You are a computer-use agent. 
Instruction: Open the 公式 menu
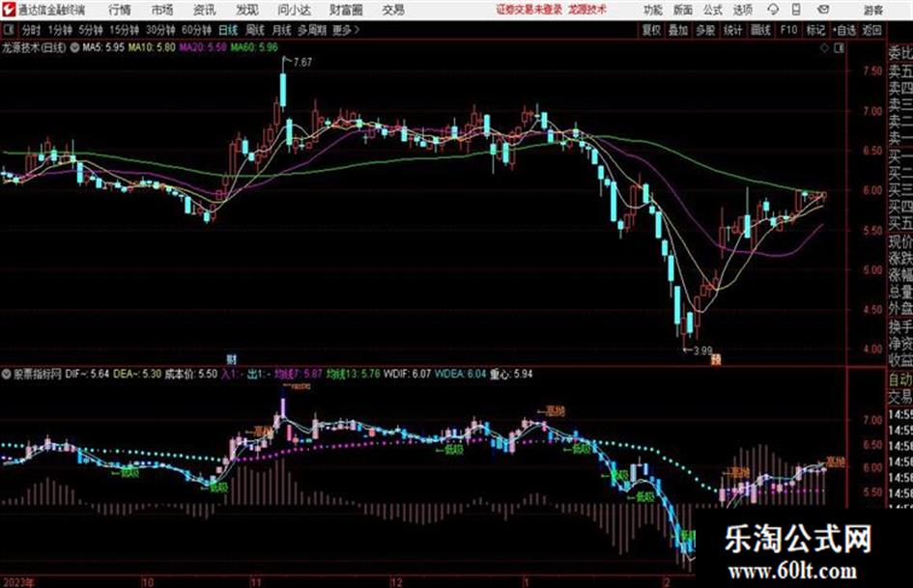(713, 10)
